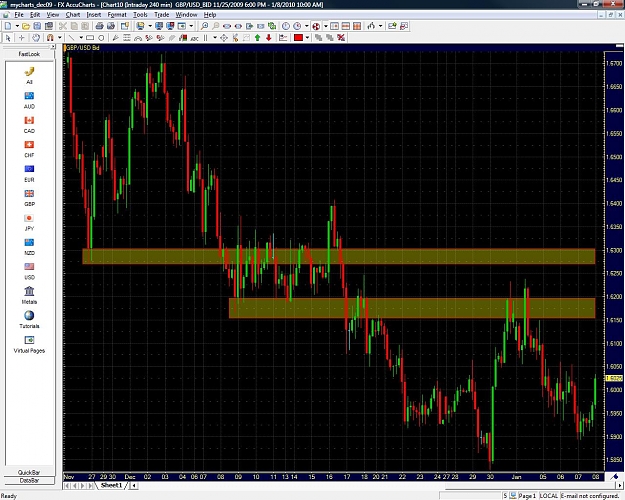Open the All symbols FastLook item
The height and width of the screenshot is (500, 625).
pos(29,75)
